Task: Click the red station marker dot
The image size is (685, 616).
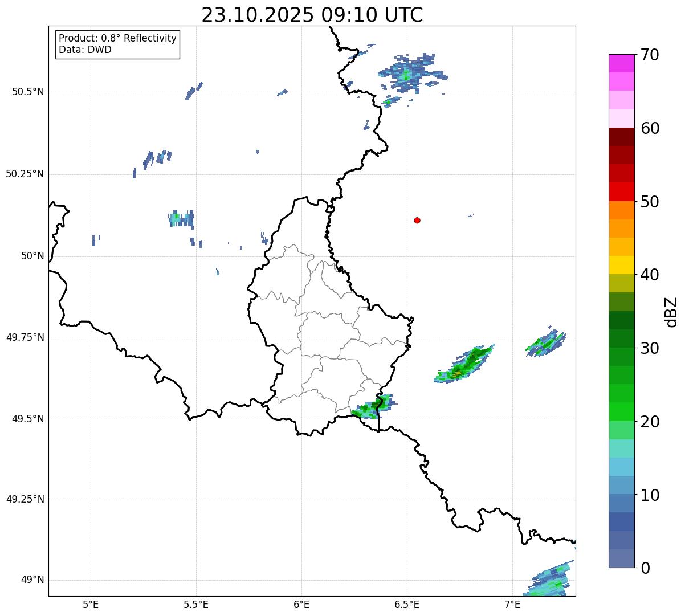Action: pyautogui.click(x=417, y=220)
